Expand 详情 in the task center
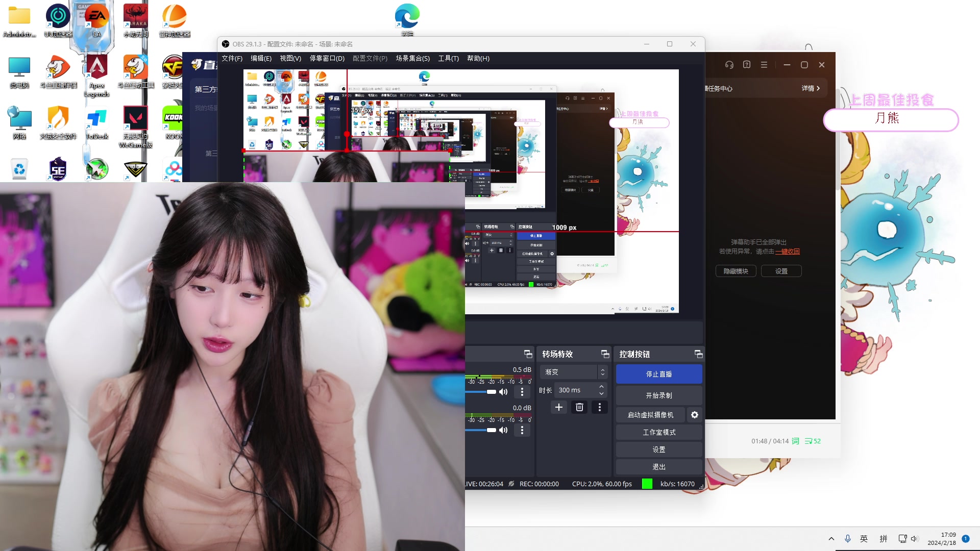This screenshot has height=551, width=980. click(811, 88)
